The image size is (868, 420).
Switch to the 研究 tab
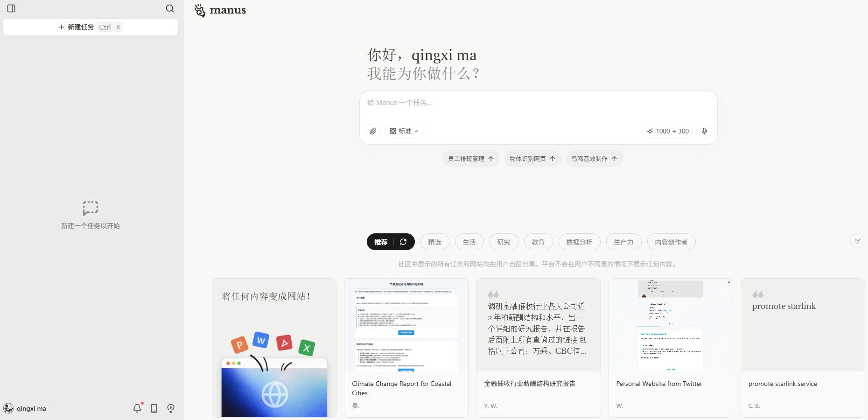click(x=504, y=242)
